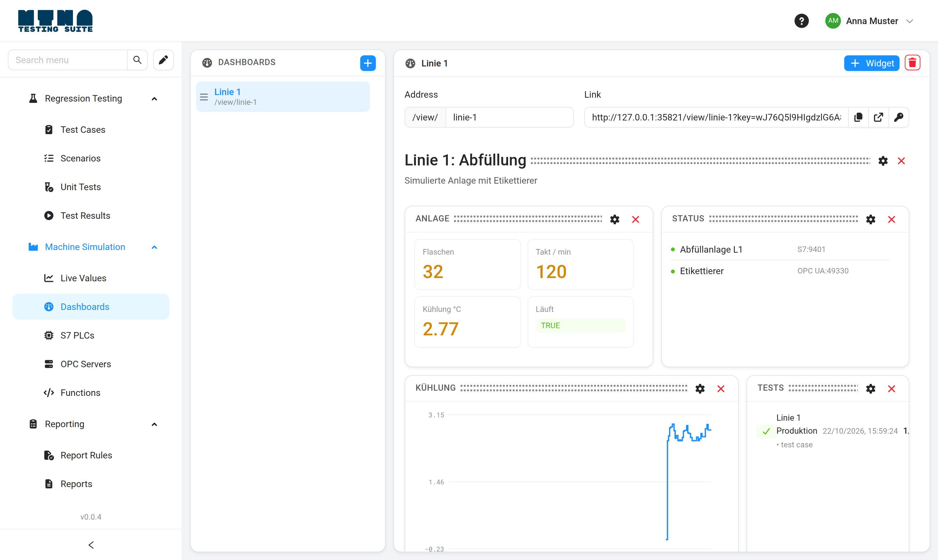Open Reports page

pos(91,484)
